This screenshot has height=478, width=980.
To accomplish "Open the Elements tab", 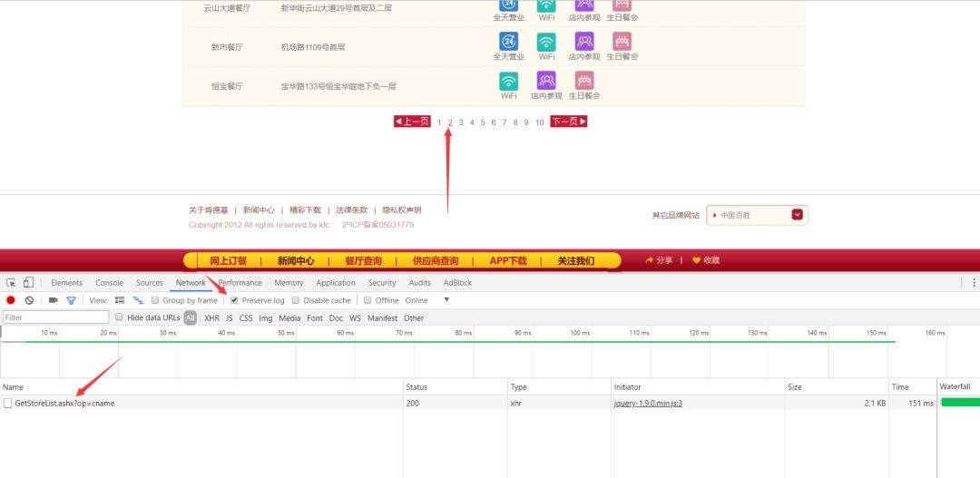I will coord(67,282).
